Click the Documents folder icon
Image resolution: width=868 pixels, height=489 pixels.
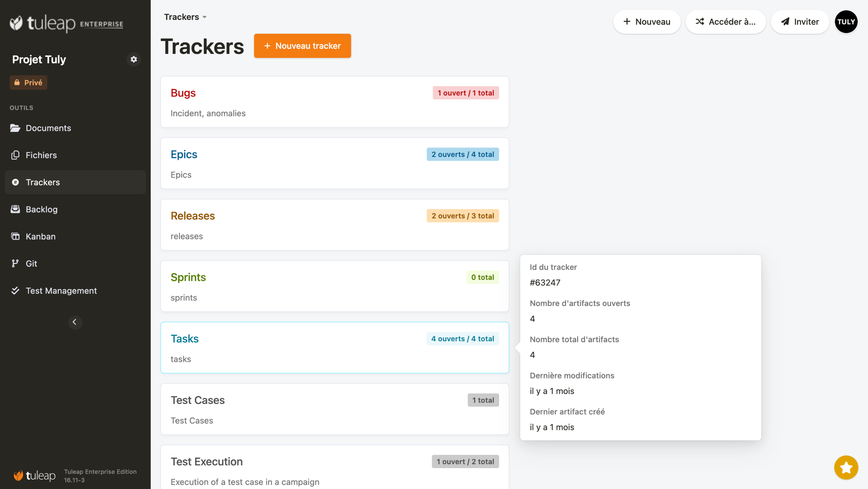click(x=15, y=128)
